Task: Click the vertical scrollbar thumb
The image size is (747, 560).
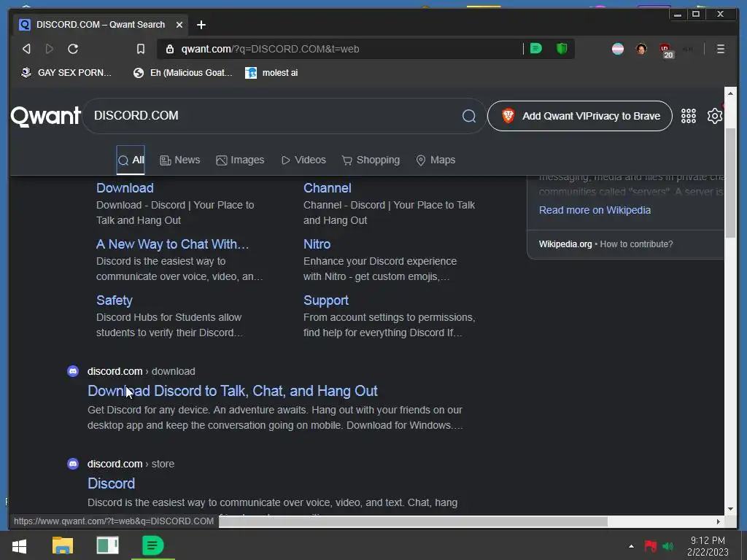Action: tap(730, 182)
